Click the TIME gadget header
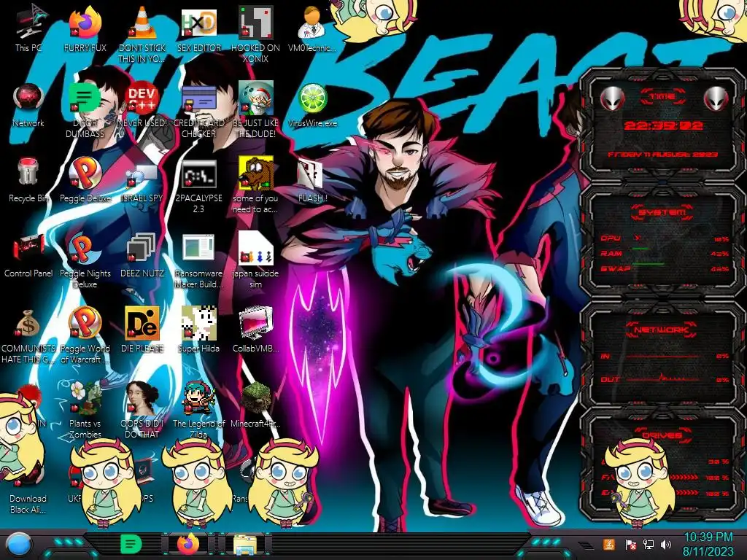 tap(662, 97)
